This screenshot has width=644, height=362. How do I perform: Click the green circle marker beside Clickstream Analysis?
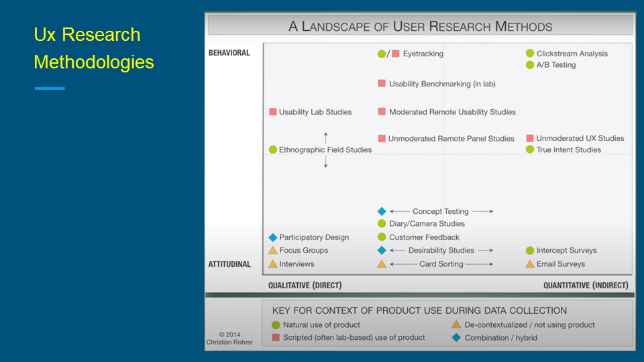point(530,54)
